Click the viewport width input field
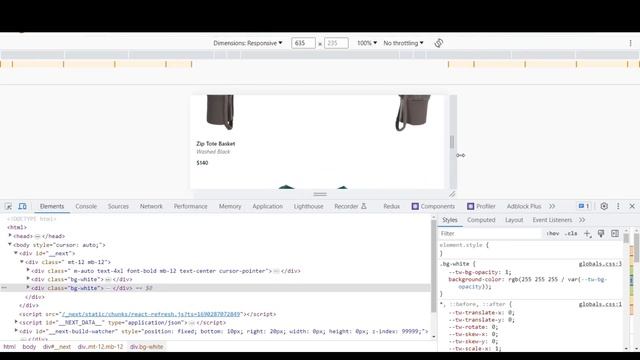The height and width of the screenshot is (360, 640). 303,43
